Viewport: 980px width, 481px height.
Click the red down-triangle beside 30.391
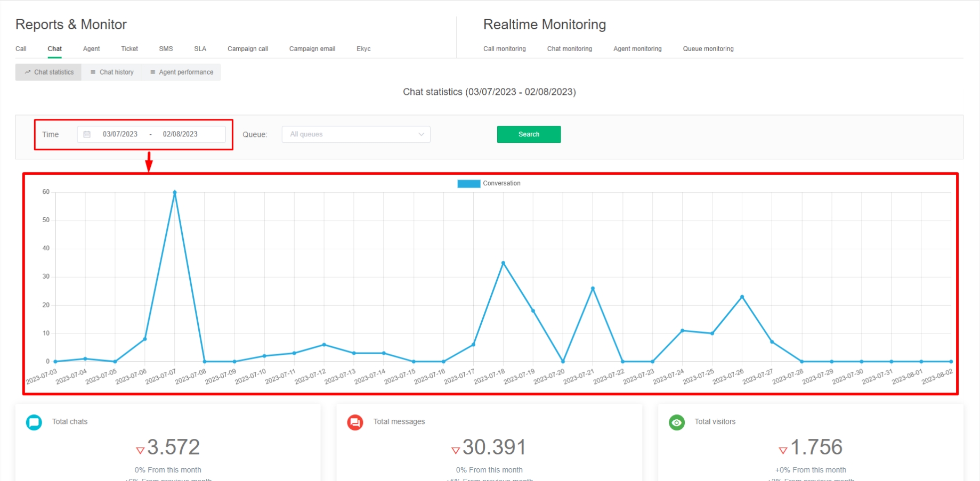[x=456, y=451]
